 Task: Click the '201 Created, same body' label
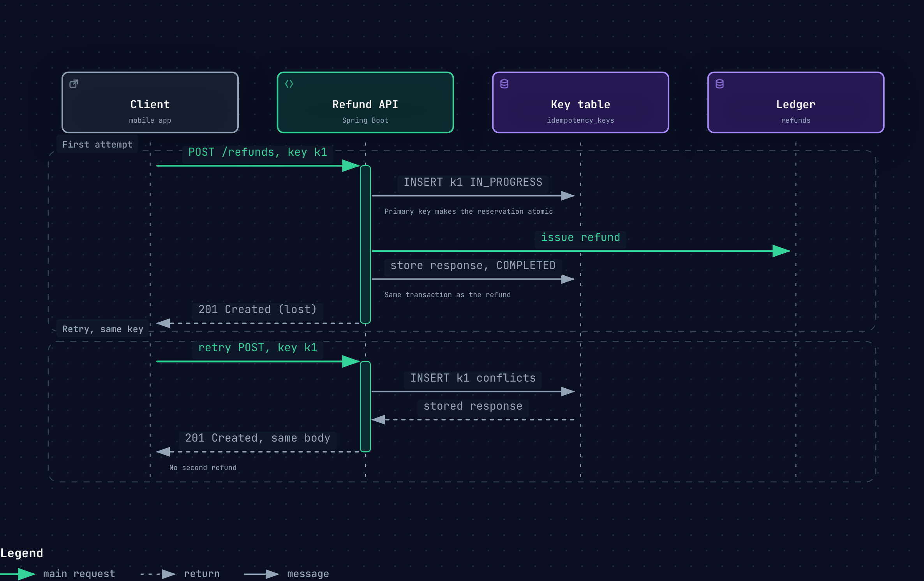(x=258, y=438)
